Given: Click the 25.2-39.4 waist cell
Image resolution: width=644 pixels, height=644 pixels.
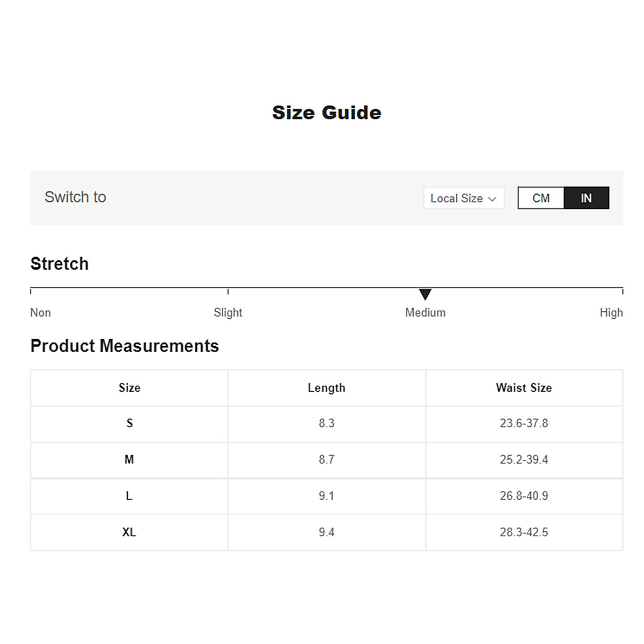Looking at the screenshot, I should coord(524,460).
